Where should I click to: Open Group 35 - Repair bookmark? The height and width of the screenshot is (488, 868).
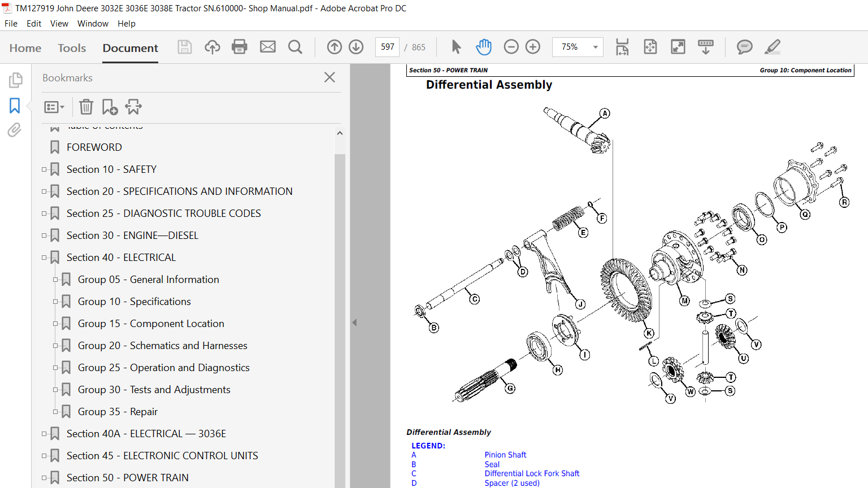tap(118, 412)
